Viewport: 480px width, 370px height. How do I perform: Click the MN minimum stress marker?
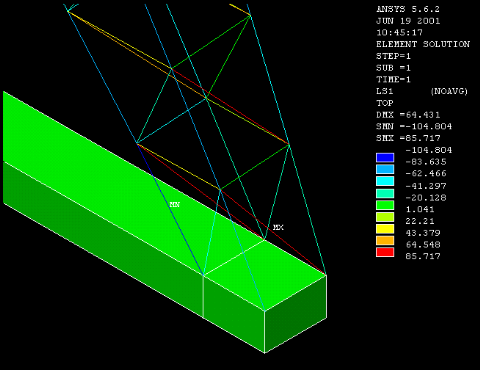coord(175,204)
